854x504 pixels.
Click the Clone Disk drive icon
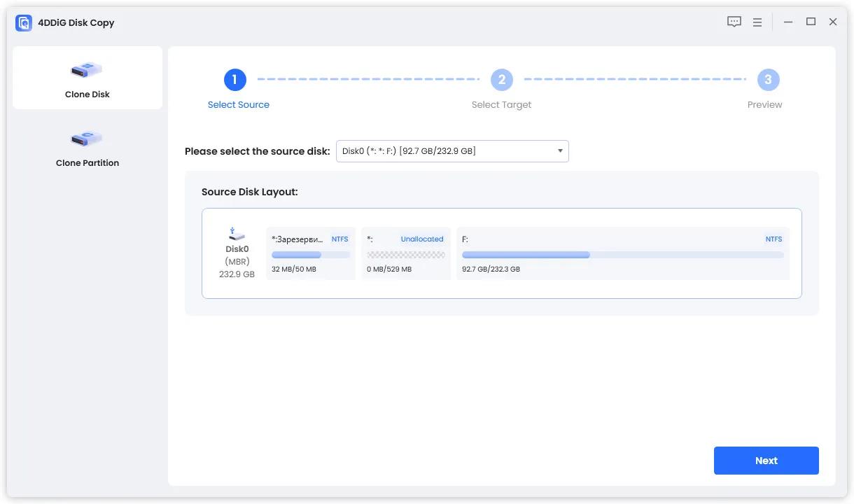[x=87, y=70]
